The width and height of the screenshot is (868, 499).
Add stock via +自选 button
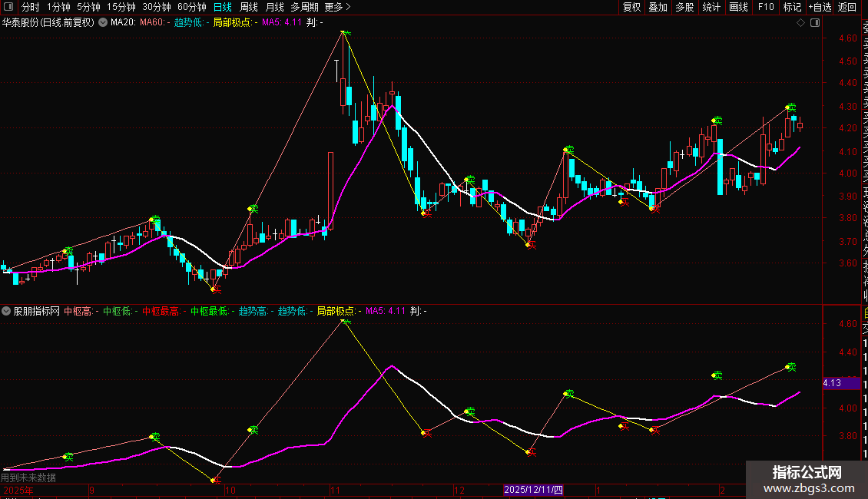tap(819, 7)
